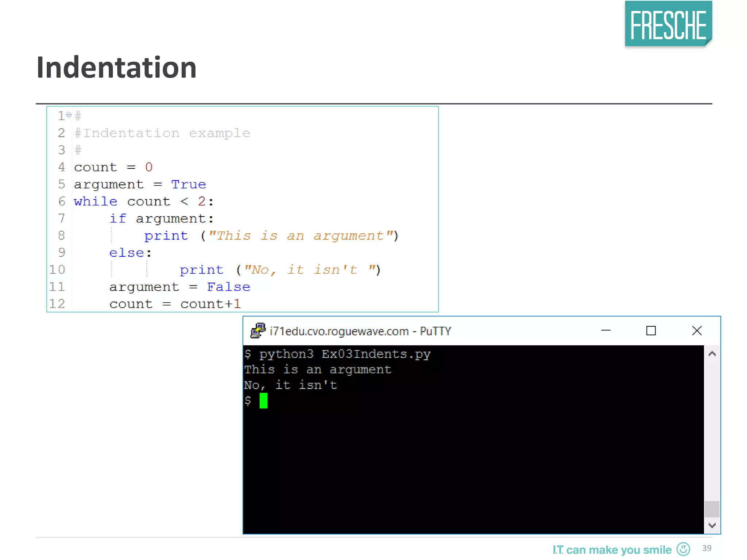Screen dimensions: 747x560
Task: Click line number 10 in the gutter
Action: click(57, 270)
